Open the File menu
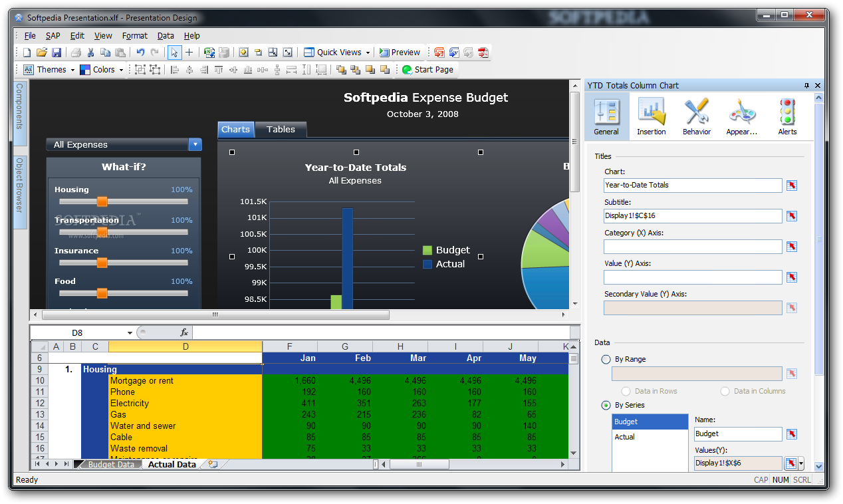Viewport: 843px width, 504px height. 30,36
